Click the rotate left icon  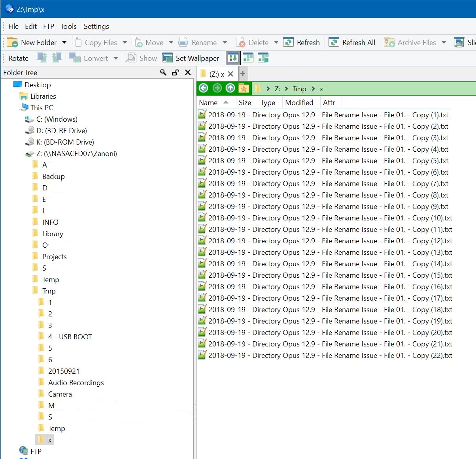pos(42,58)
